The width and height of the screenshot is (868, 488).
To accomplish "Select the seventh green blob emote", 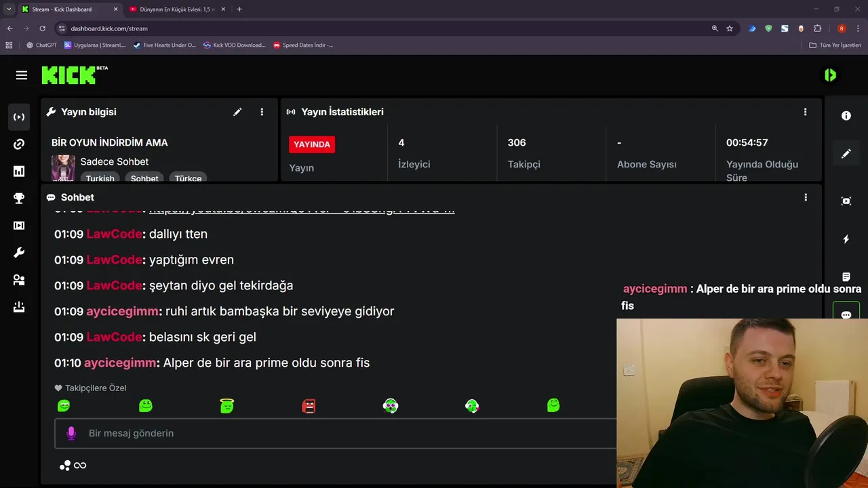I will [x=553, y=405].
